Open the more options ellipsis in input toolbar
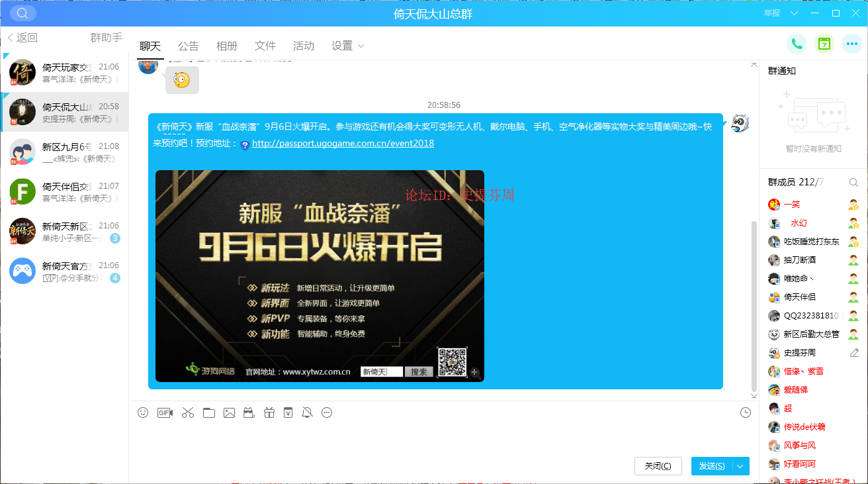868x484 pixels. [x=327, y=412]
